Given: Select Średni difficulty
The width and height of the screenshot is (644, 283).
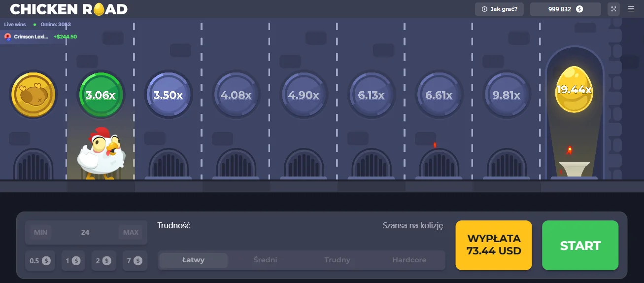Looking at the screenshot, I should [x=266, y=260].
